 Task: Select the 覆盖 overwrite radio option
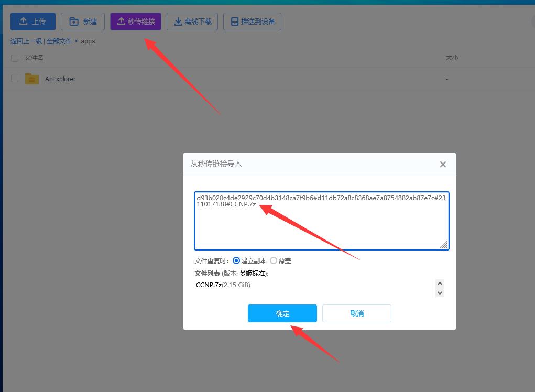(x=274, y=260)
